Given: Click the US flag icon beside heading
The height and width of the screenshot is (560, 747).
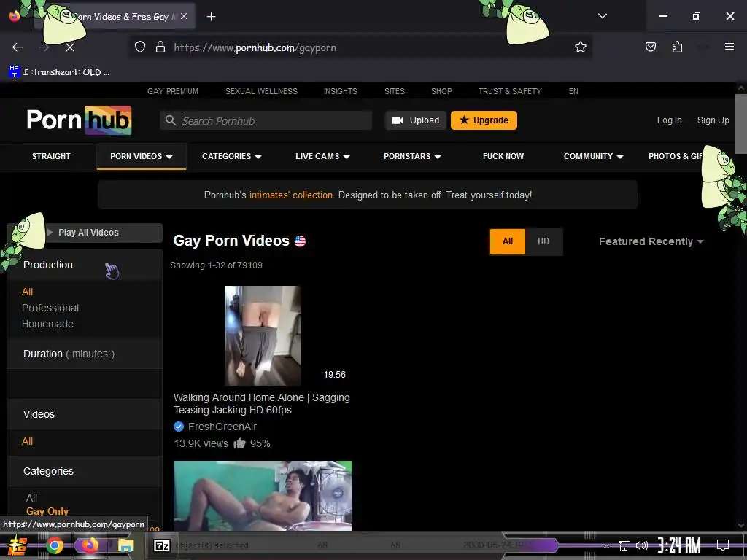Looking at the screenshot, I should (x=300, y=241).
